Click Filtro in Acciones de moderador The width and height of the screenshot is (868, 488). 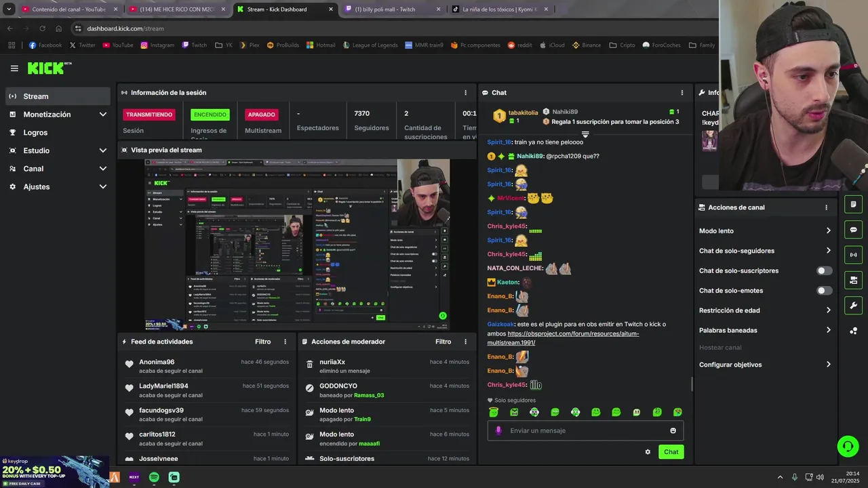443,342
